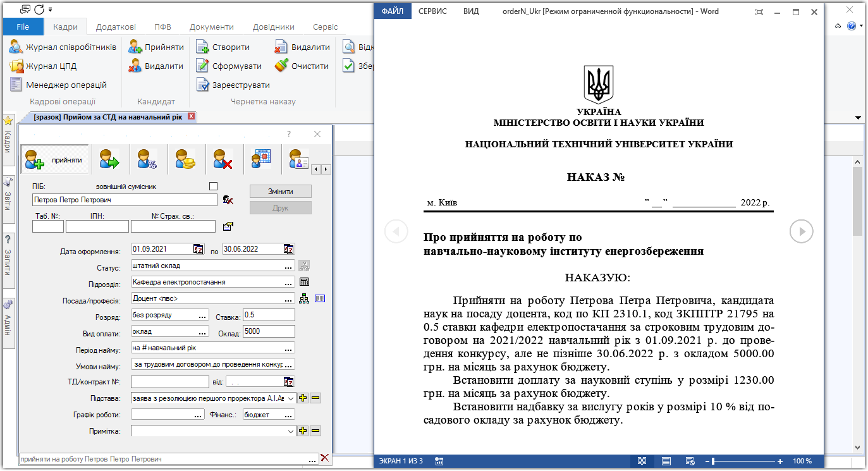The image size is (868, 471).
Task: Click org structure icon beside Посада/професія
Action: pos(304,298)
